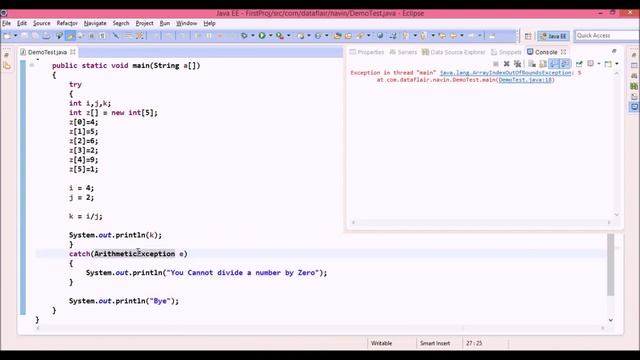Image resolution: width=640 pixels, height=360 pixels.
Task: Expand the Debug dropdown arrow
Action: [253, 36]
